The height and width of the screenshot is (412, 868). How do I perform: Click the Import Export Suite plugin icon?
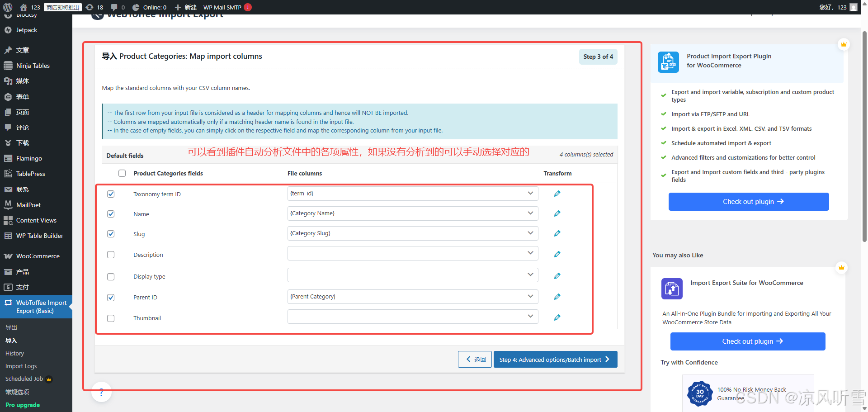pyautogui.click(x=672, y=289)
